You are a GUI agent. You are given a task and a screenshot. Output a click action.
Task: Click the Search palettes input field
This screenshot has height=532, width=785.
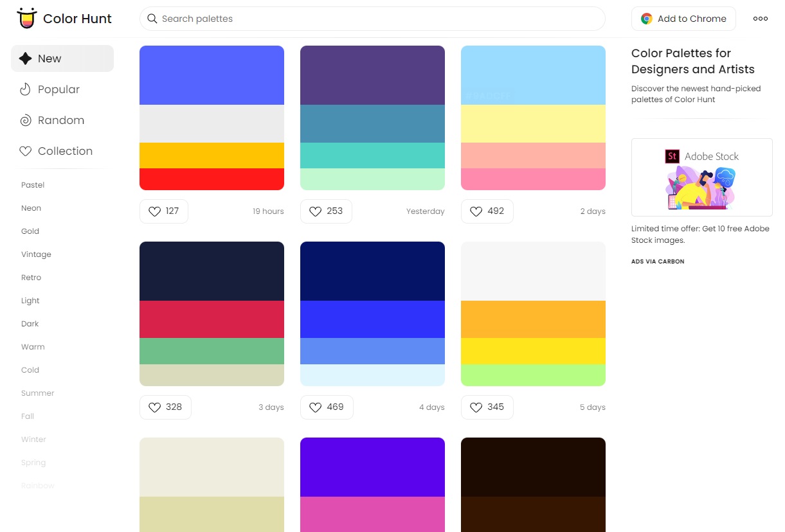[372, 19]
